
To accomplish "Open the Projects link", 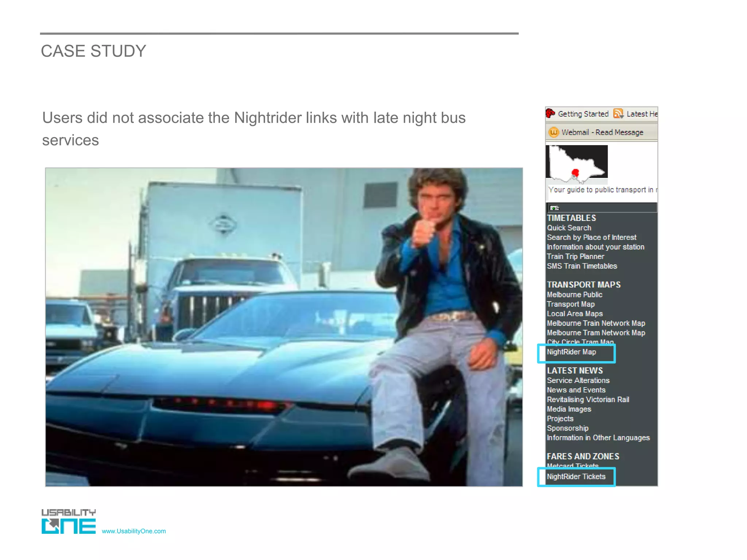I will click(560, 419).
